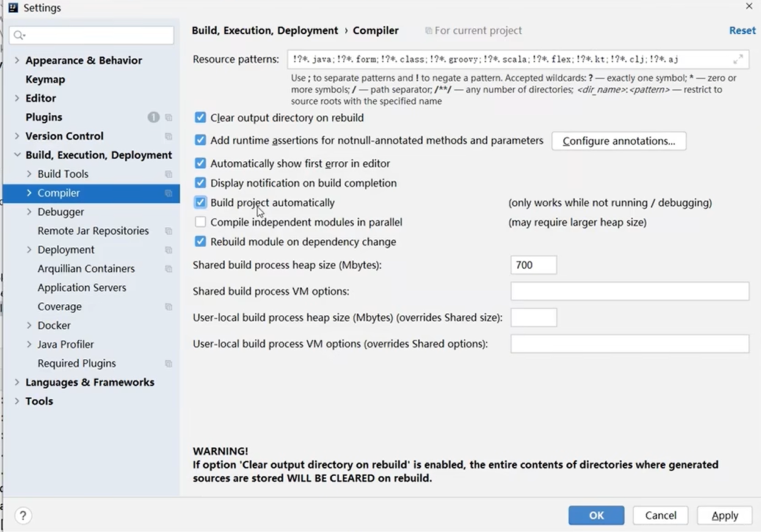Click Build, Execution, Deployment breadcrumb
Image resolution: width=761 pixels, height=532 pixels.
click(265, 31)
